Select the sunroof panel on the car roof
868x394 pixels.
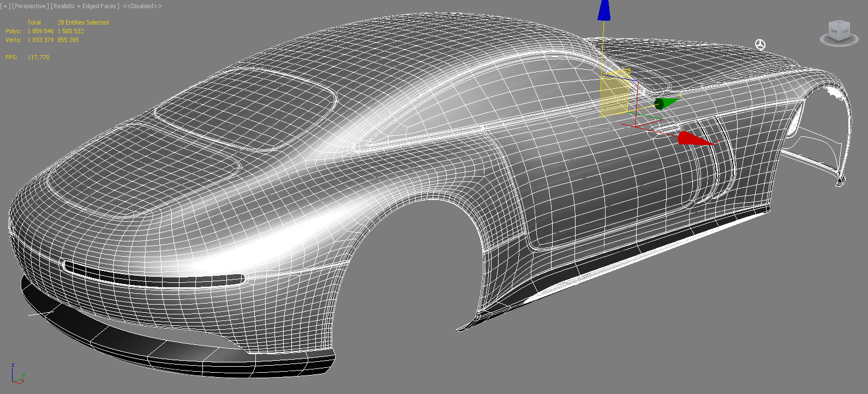pyautogui.click(x=246, y=109)
